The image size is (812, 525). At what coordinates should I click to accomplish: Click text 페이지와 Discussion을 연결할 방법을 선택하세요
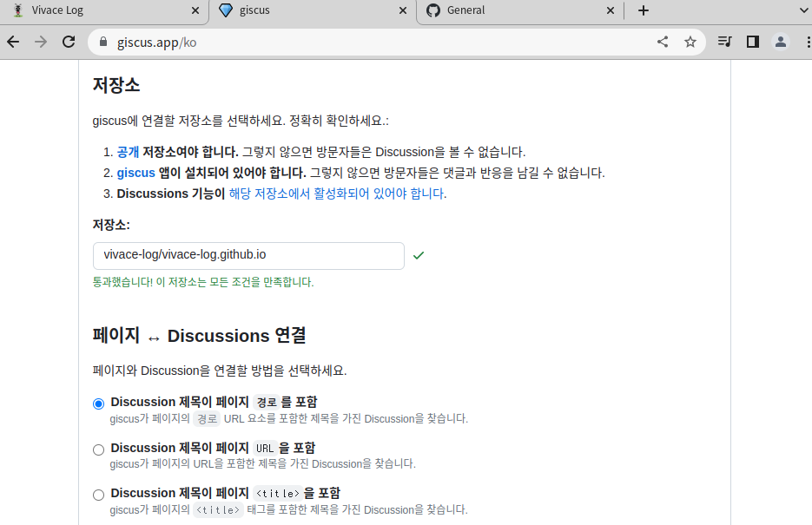point(220,371)
